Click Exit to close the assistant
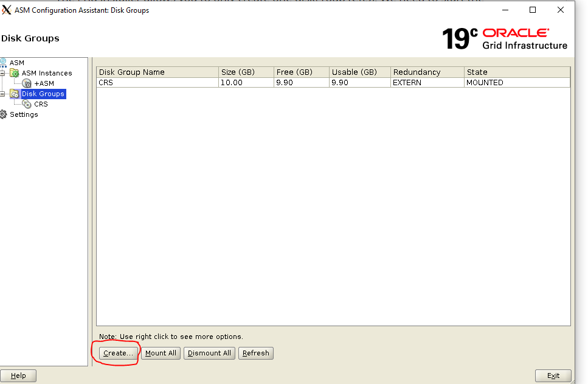Image resolution: width=588 pixels, height=384 pixels. pyautogui.click(x=553, y=375)
